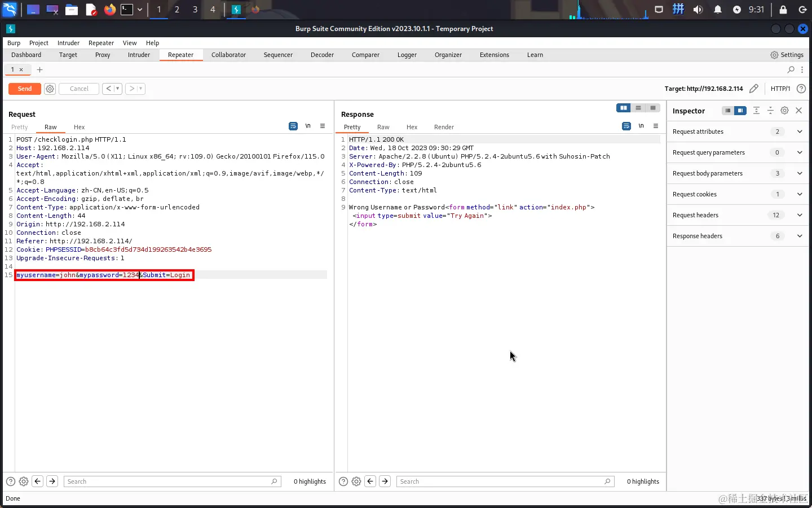Switch Inspector to the first layout option
This screenshot has height=508, width=812.
[728, 111]
